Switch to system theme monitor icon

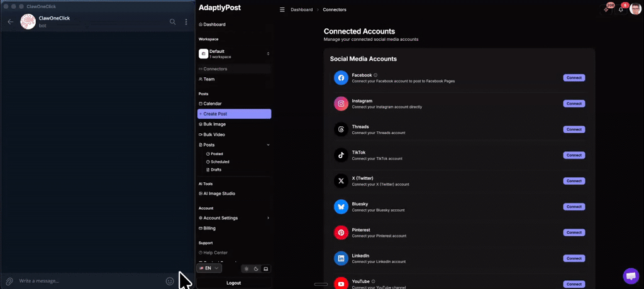pyautogui.click(x=266, y=269)
